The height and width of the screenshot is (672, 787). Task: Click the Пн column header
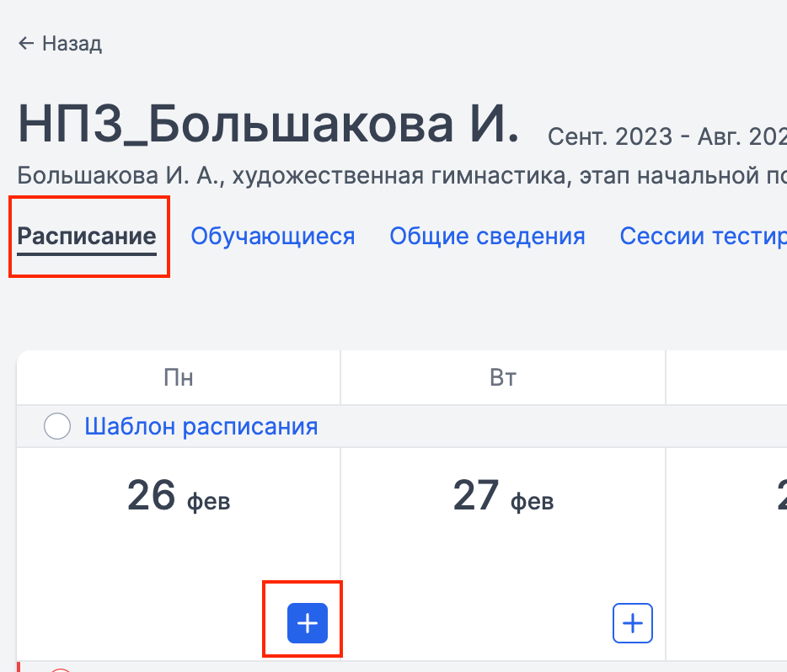pyautogui.click(x=179, y=378)
